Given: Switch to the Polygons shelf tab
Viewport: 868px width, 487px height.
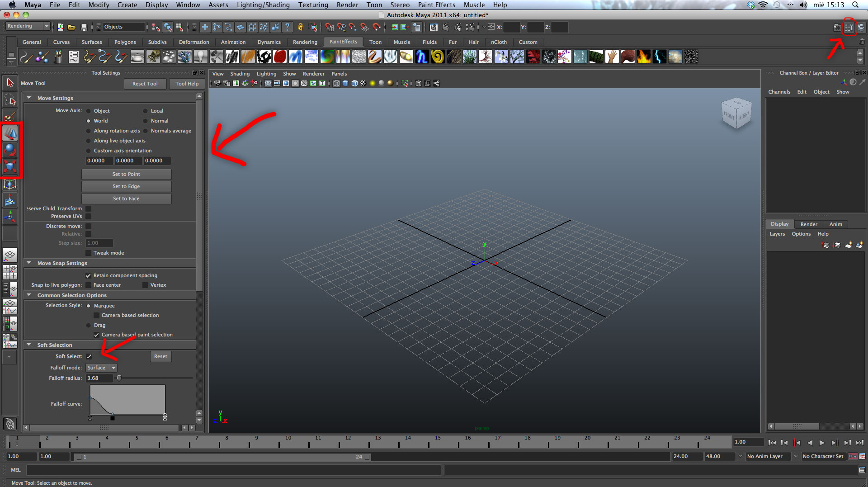Looking at the screenshot, I should pyautogui.click(x=125, y=42).
